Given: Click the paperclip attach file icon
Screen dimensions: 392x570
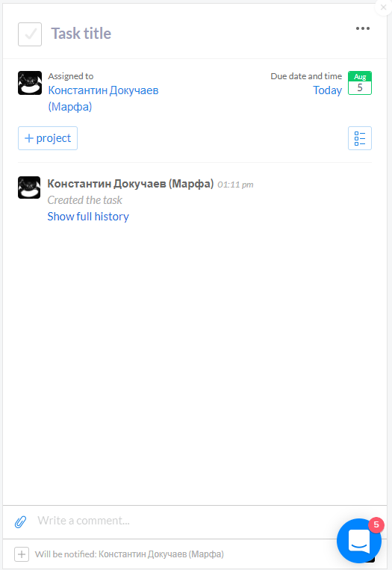Looking at the screenshot, I should [20, 521].
